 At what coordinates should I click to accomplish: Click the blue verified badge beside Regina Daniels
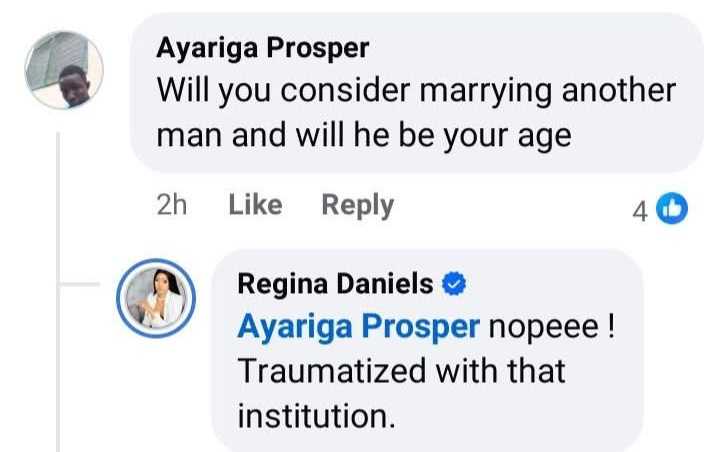pyautogui.click(x=455, y=285)
